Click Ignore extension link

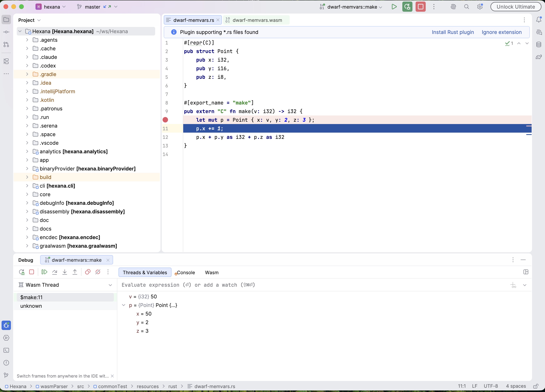coord(502,32)
